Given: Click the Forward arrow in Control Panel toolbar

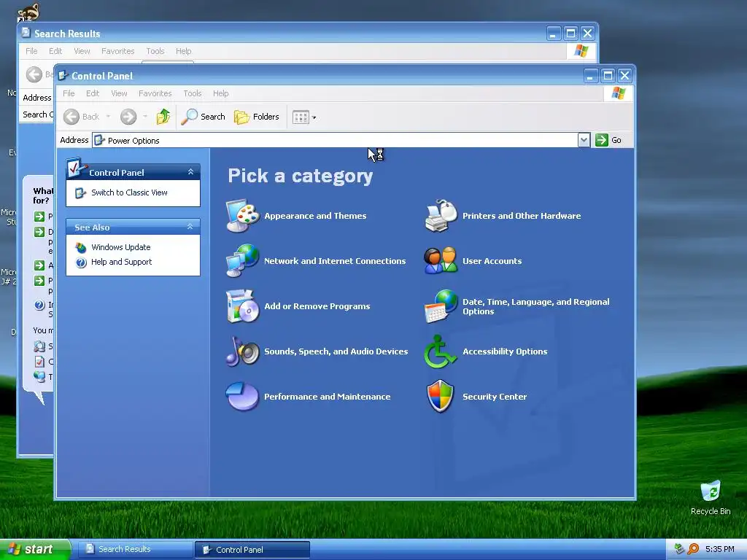Looking at the screenshot, I should coord(128,117).
